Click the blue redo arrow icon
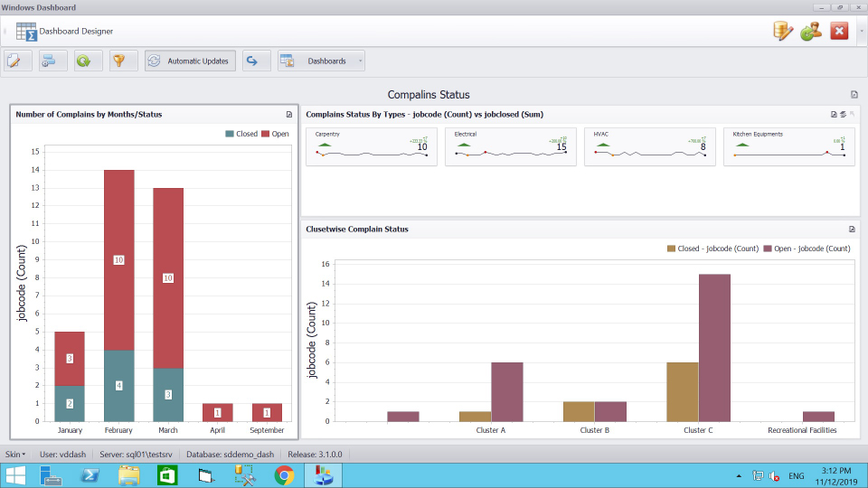Image resolution: width=868 pixels, height=488 pixels. tap(253, 61)
